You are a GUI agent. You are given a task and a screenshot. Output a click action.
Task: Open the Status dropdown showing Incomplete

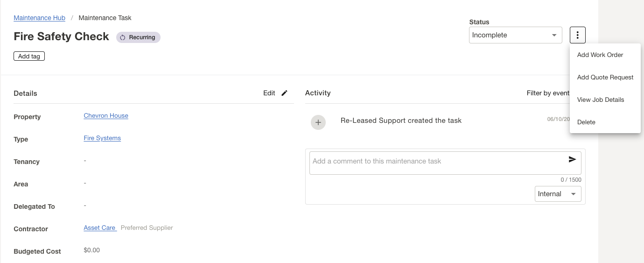(x=515, y=35)
